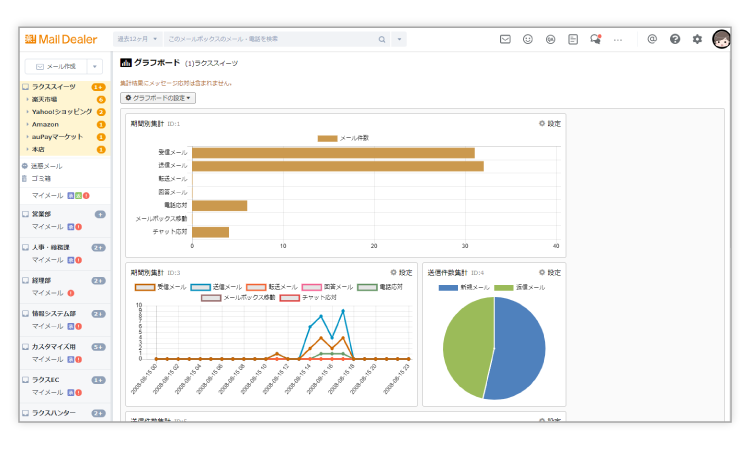Toggle 転送メール legend in line chart
Image resolution: width=750 pixels, height=450 pixels.
[272, 287]
